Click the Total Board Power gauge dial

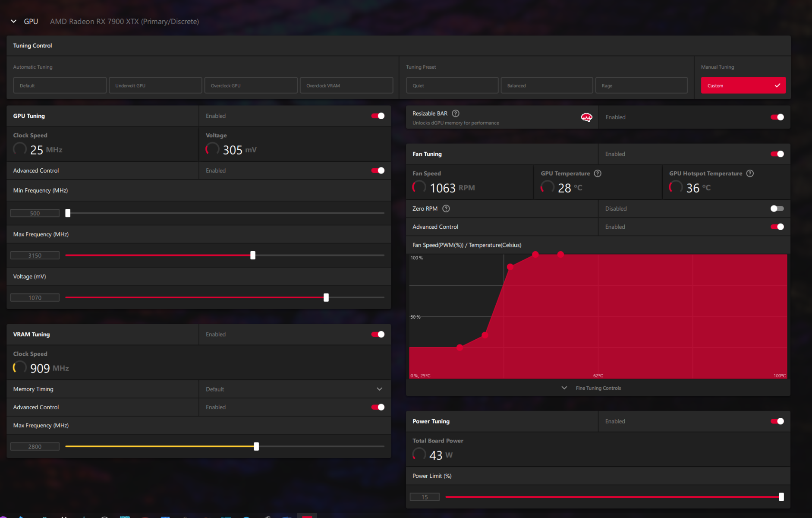click(419, 454)
